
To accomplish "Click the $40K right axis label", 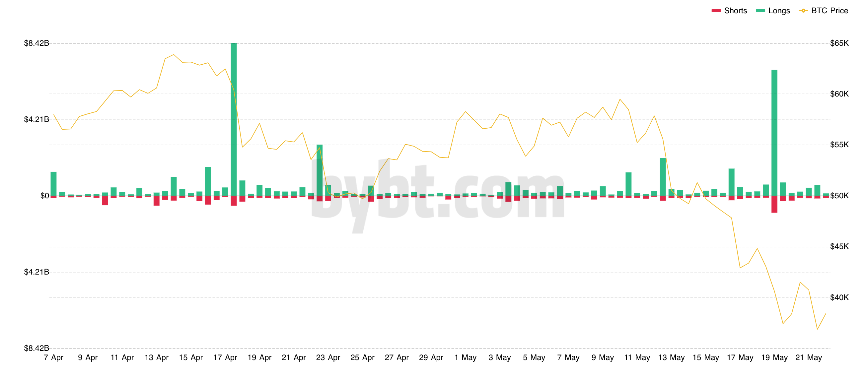I will coord(839,297).
